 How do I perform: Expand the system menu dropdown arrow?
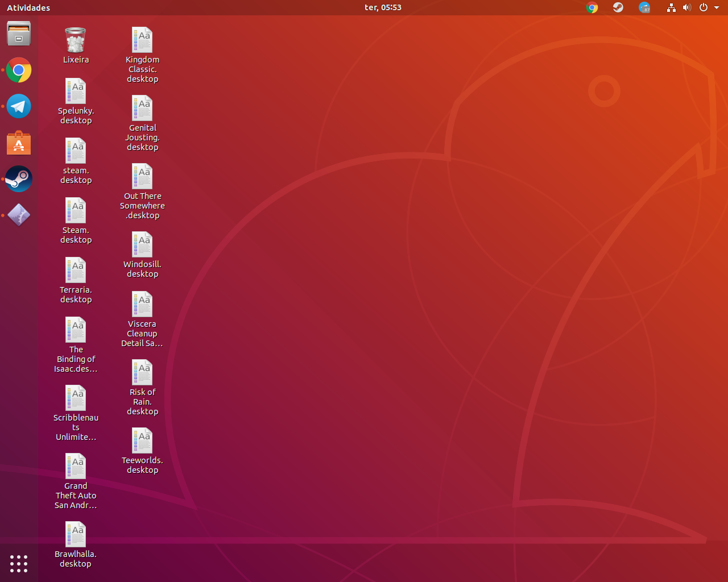coord(717,7)
